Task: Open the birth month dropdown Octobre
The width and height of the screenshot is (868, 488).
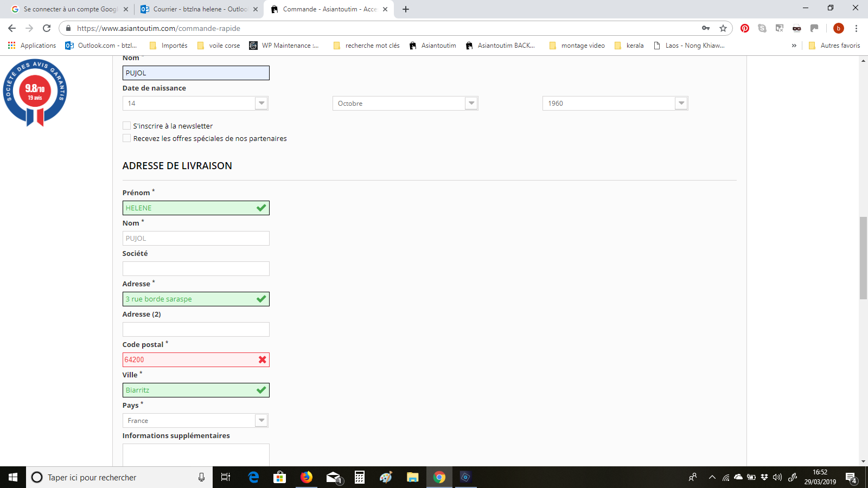Action: [405, 103]
